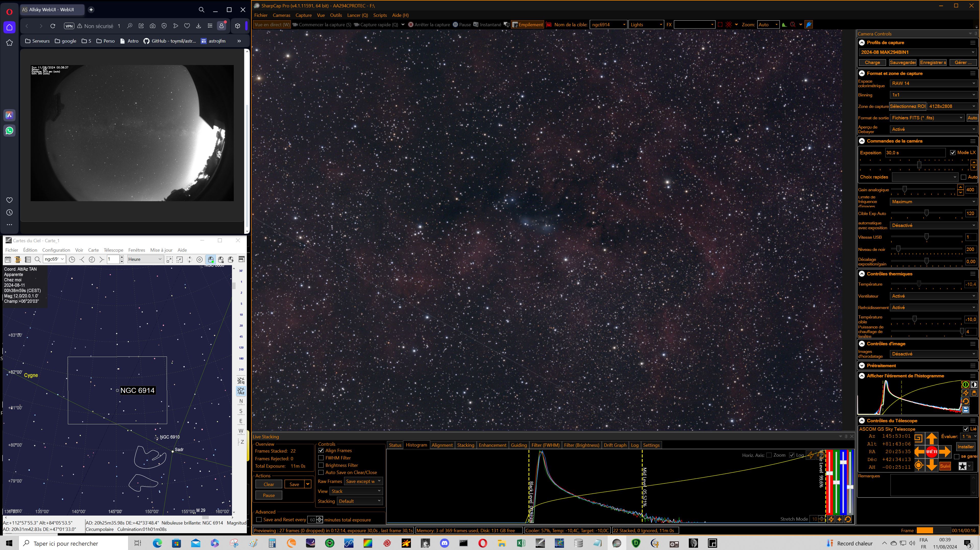980x550 pixels.
Task: Click zoom-in icon in Cartes du Ciel toolbar
Action: point(170,260)
